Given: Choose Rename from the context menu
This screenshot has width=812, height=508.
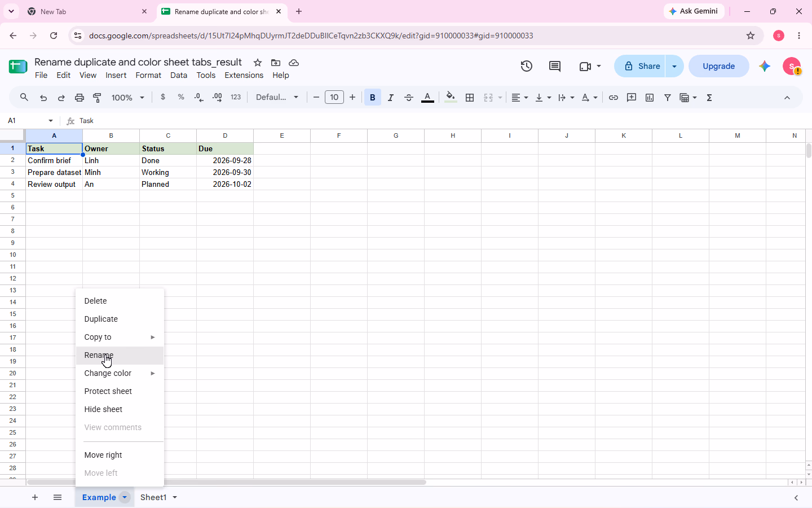Looking at the screenshot, I should pos(120,355).
